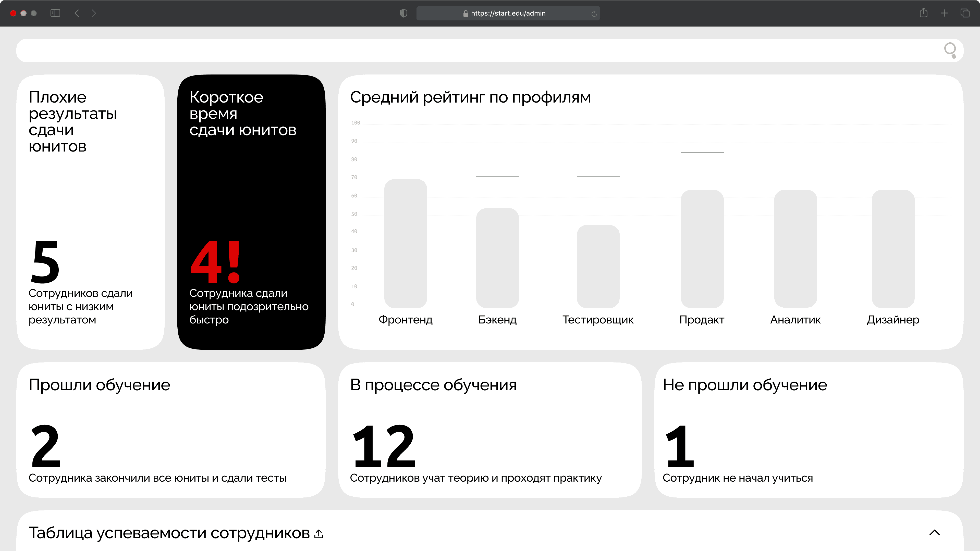The height and width of the screenshot is (551, 980).
Task: Click the text 'Сотрудник не начал учиться'
Action: pos(738,478)
